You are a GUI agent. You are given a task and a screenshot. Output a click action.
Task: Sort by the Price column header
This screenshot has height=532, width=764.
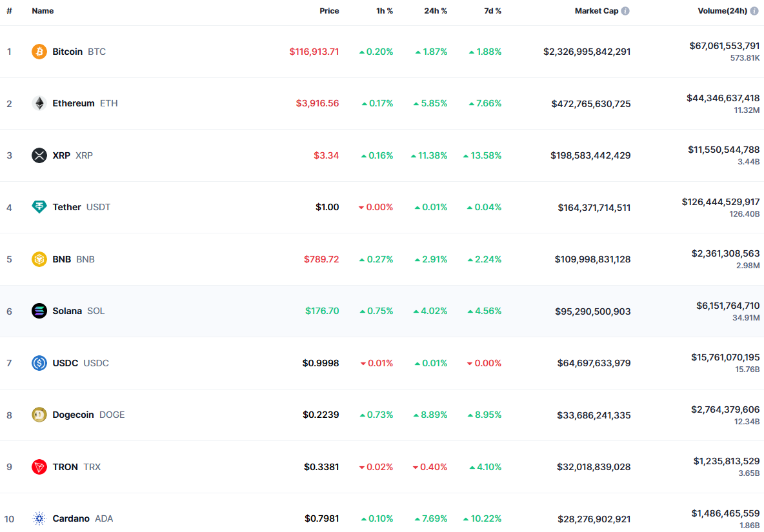[329, 11]
